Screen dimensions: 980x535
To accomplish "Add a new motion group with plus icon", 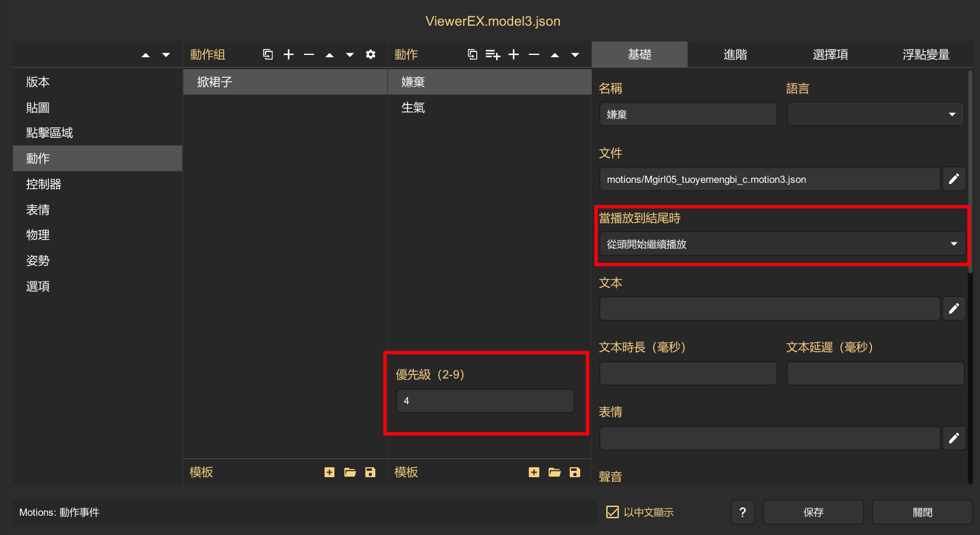I will pyautogui.click(x=288, y=54).
